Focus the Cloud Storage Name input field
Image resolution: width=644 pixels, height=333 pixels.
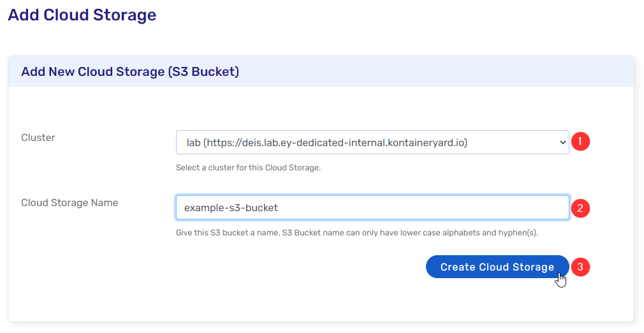pyautogui.click(x=372, y=208)
